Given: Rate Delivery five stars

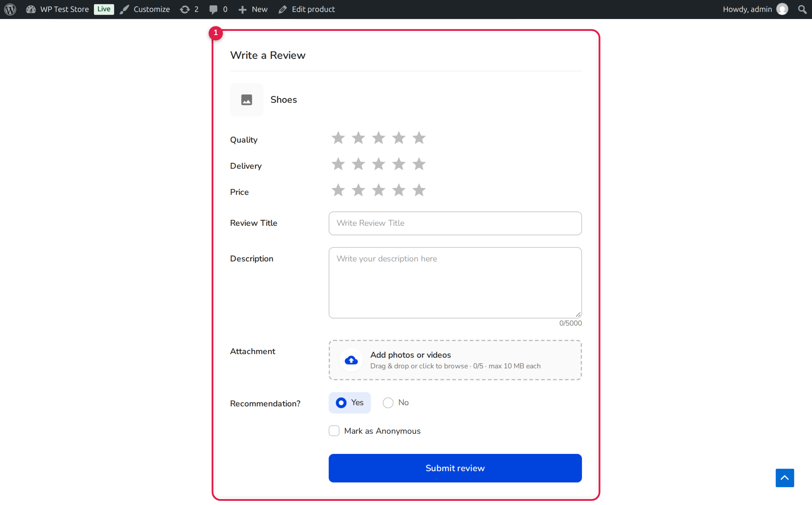Looking at the screenshot, I should tap(419, 164).
